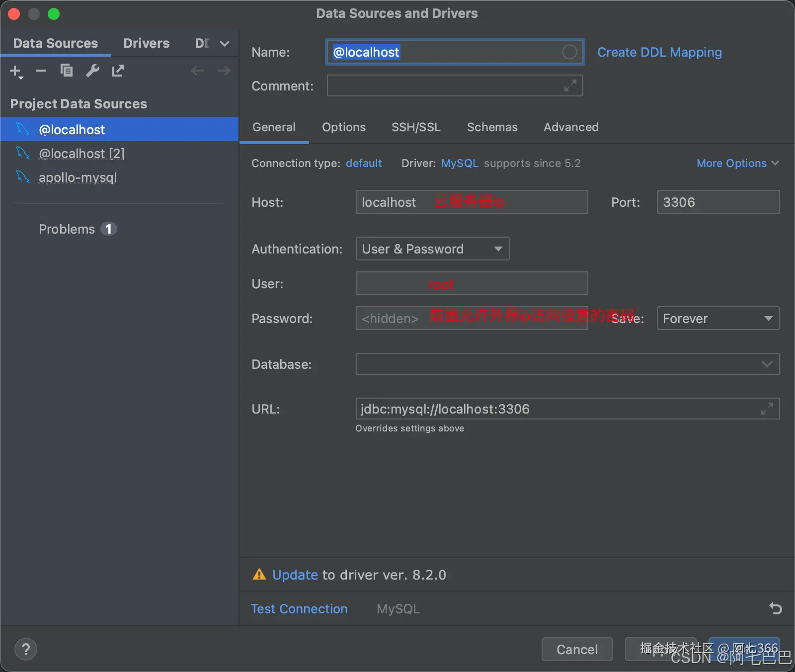
Task: Click into the URL field
Action: [x=568, y=409]
